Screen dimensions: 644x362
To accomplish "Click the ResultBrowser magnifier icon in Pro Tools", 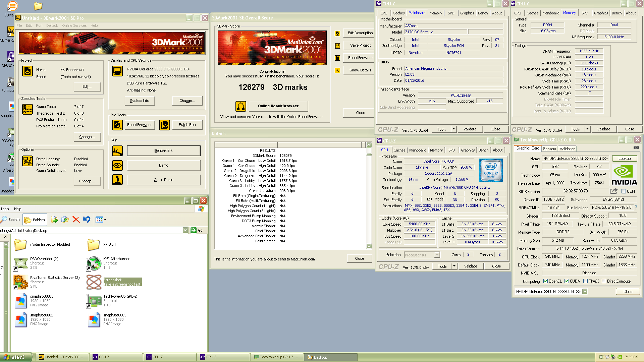I will point(117,125).
